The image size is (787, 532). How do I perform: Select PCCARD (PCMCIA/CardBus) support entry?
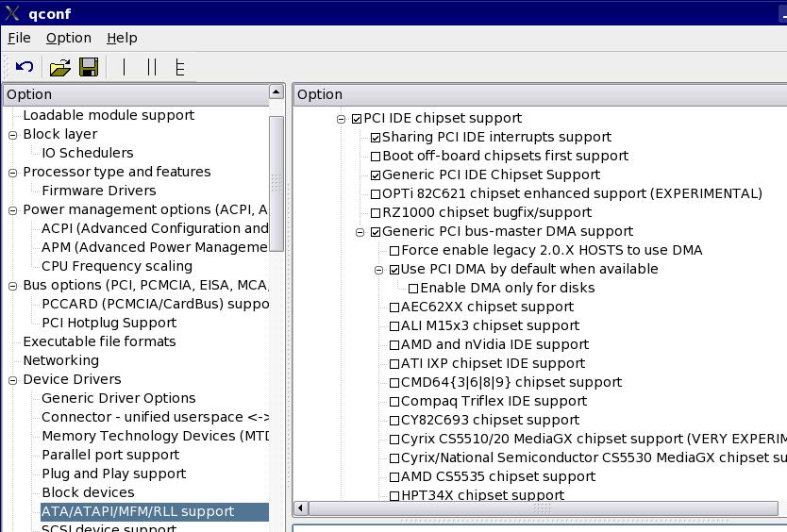155,304
